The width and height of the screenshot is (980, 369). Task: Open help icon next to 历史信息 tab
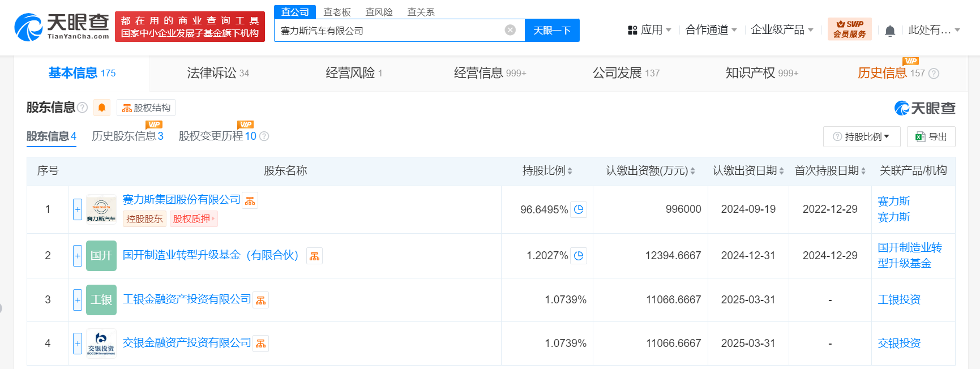[934, 74]
